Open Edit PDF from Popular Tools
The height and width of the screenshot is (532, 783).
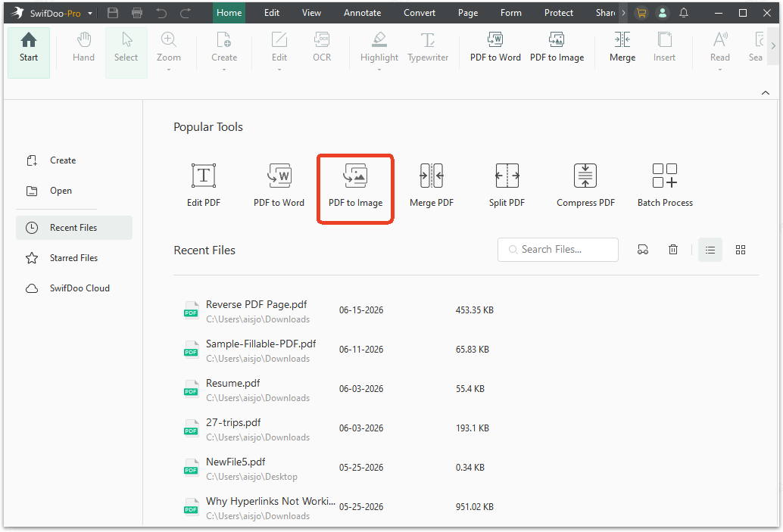click(x=203, y=185)
